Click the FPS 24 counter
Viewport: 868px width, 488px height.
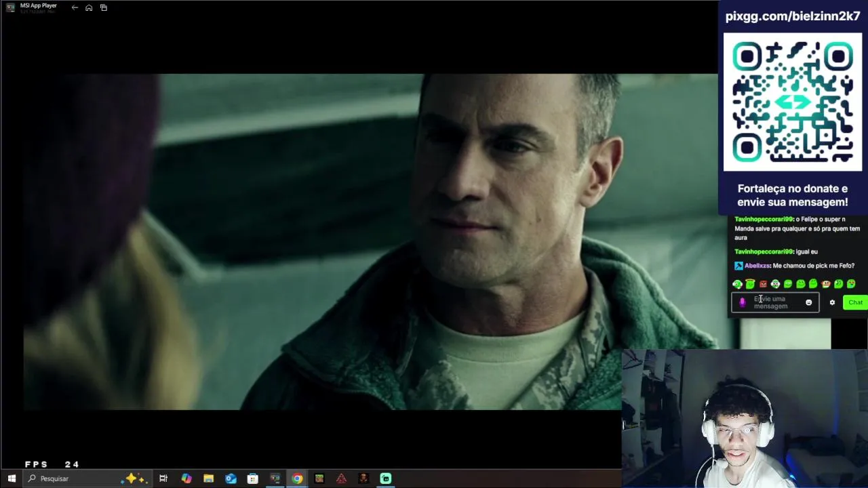(52, 464)
